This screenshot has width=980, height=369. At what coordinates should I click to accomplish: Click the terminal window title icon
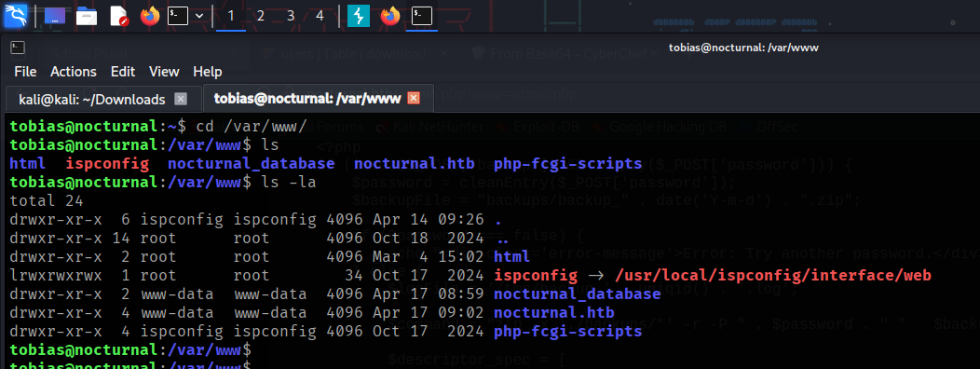(x=18, y=48)
